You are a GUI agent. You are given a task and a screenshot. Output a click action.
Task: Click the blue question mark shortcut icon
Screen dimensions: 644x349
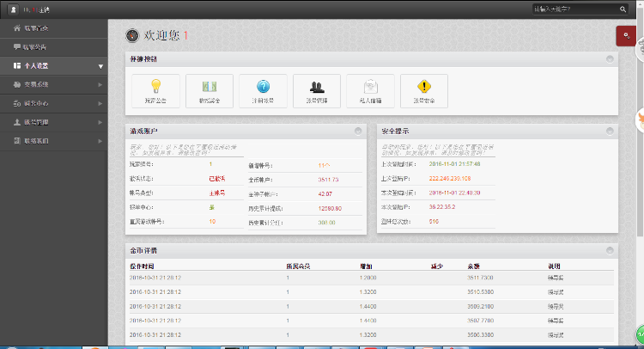coord(263,89)
